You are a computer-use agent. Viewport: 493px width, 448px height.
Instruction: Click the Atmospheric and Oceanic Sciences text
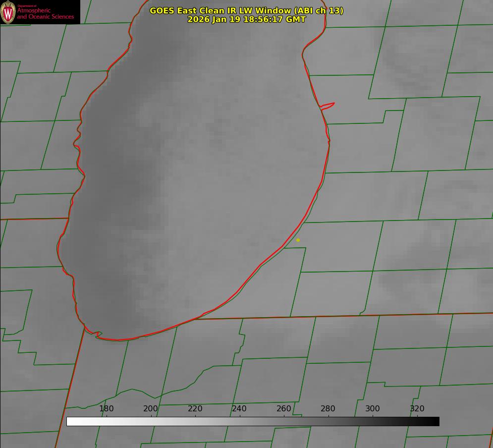[x=45, y=13]
